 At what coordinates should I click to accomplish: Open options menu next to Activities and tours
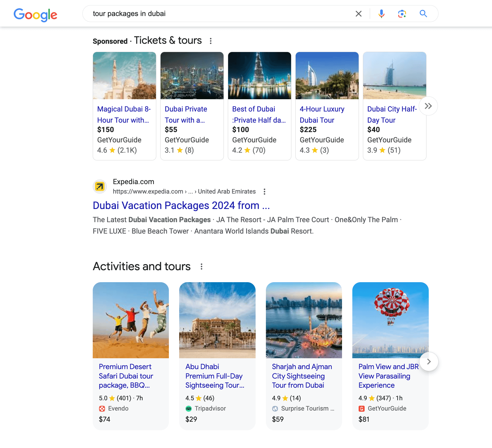click(201, 266)
